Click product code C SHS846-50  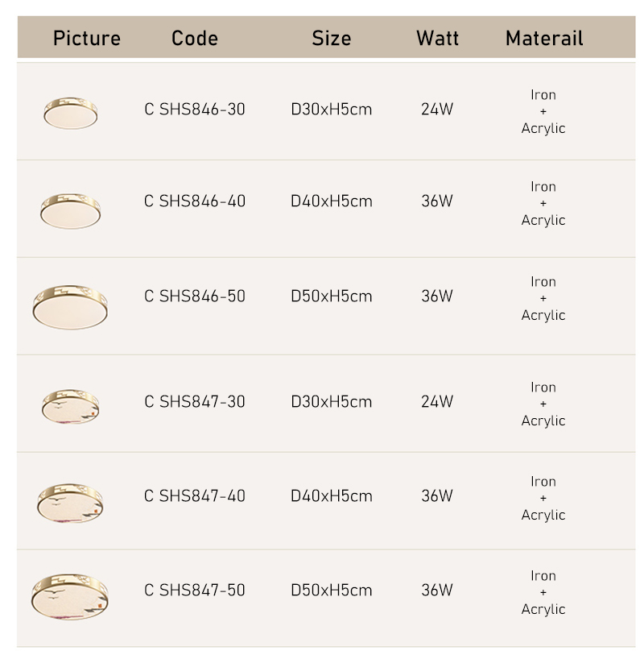[x=195, y=296]
